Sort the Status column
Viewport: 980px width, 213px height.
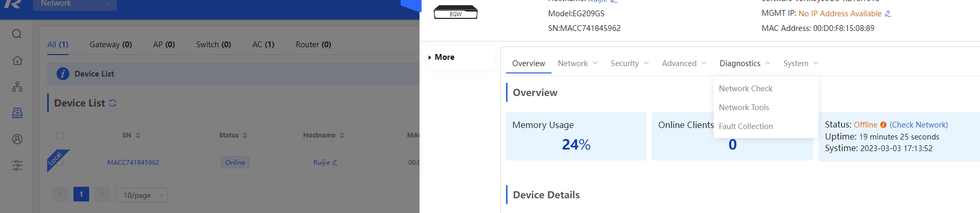click(x=245, y=135)
